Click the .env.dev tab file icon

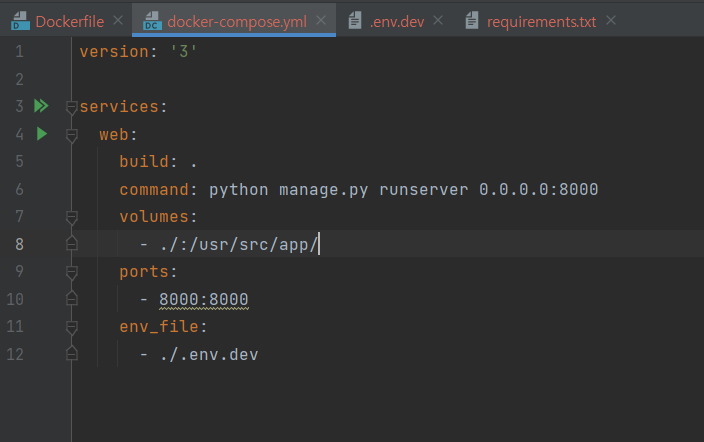pos(355,21)
